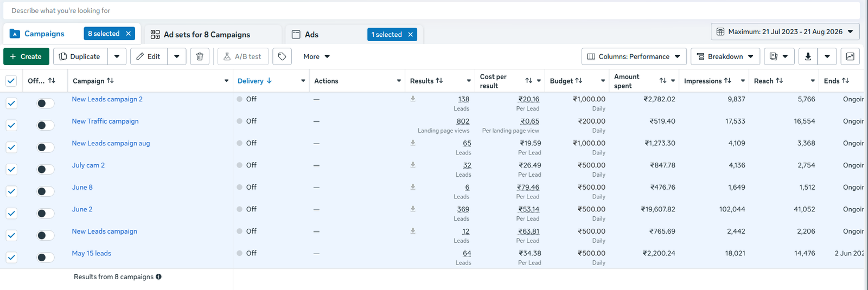Turn on June 2 campaign switch

[46, 214]
